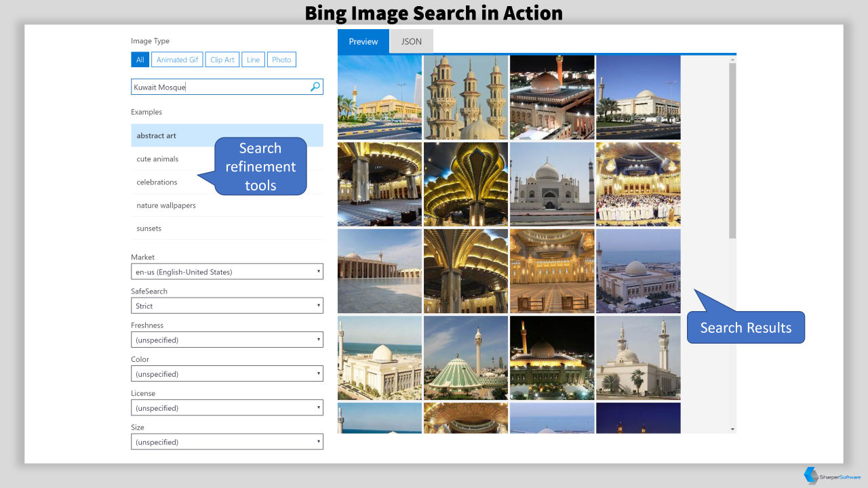Open the green-domed mosque thumbnail

[466, 358]
